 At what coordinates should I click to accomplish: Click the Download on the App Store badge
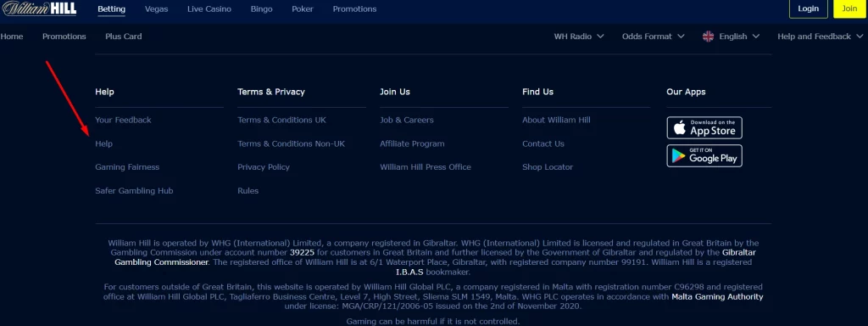[704, 127]
